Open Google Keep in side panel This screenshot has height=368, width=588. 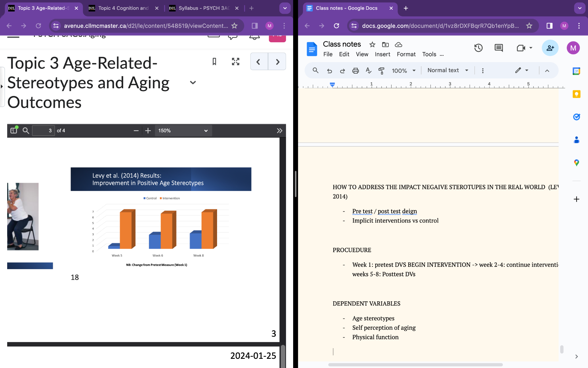pyautogui.click(x=576, y=94)
